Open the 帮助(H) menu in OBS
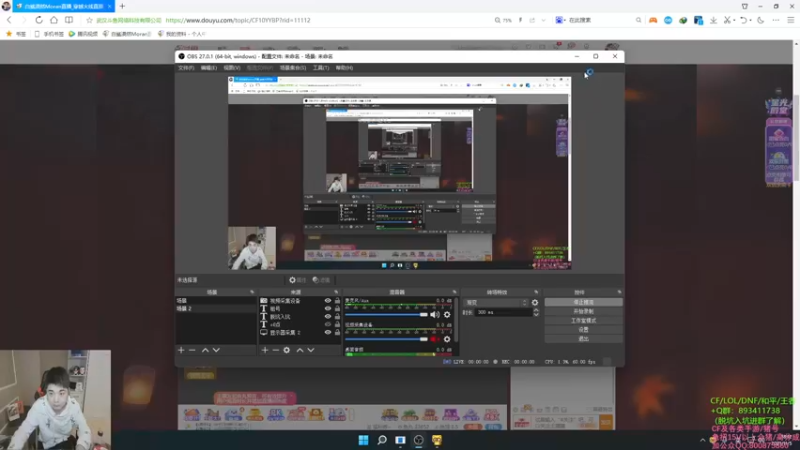This screenshot has height=450, width=800. coord(344,68)
